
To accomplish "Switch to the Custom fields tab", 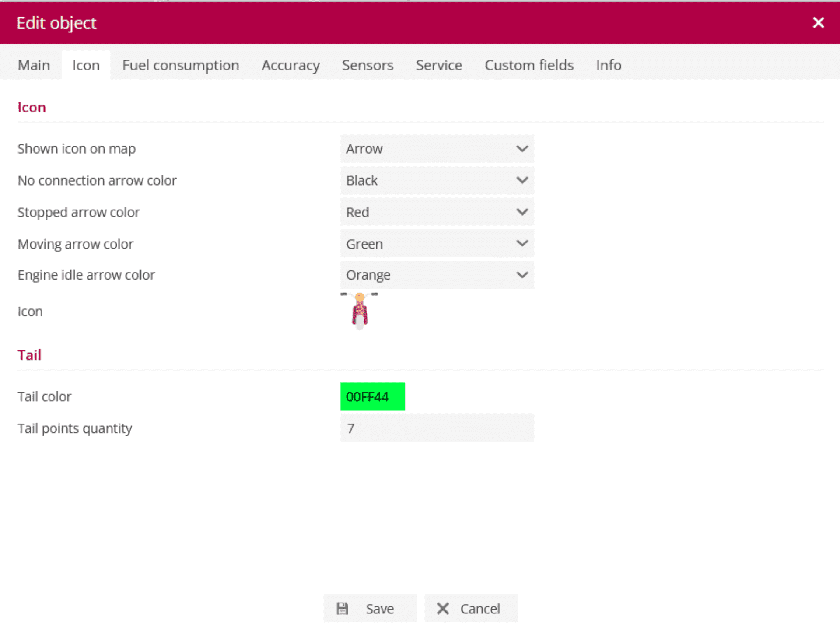I will pyautogui.click(x=529, y=65).
